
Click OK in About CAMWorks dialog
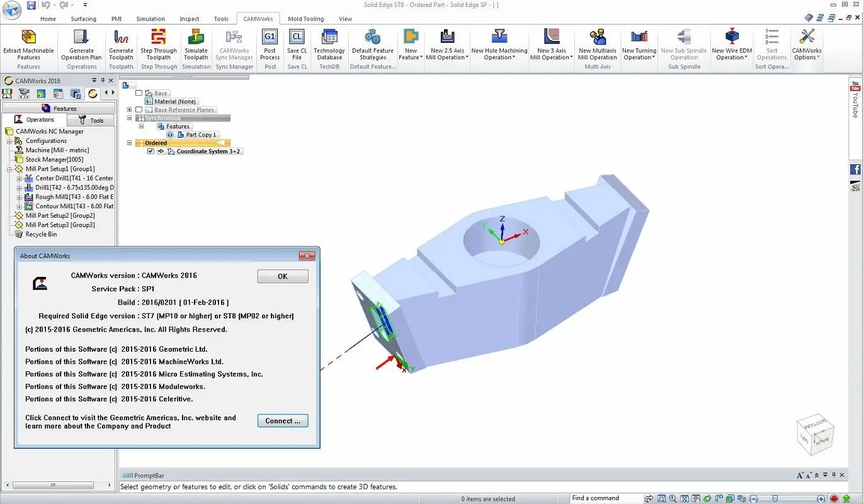click(x=283, y=276)
